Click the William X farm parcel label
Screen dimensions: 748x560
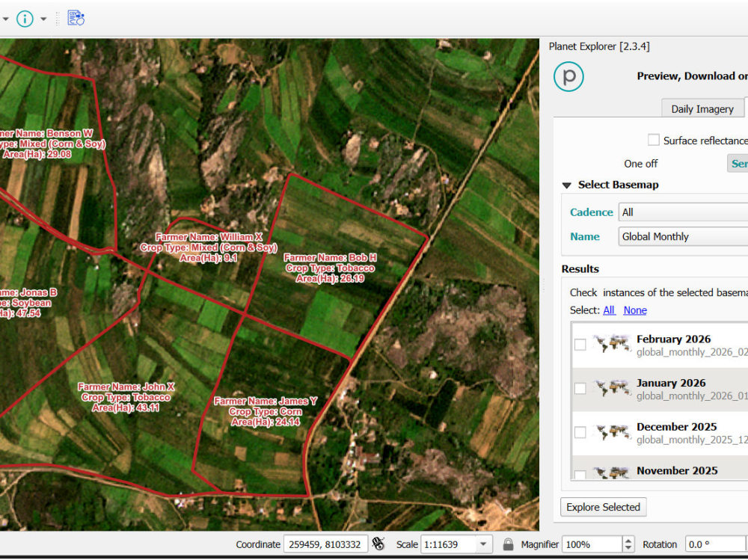209,247
